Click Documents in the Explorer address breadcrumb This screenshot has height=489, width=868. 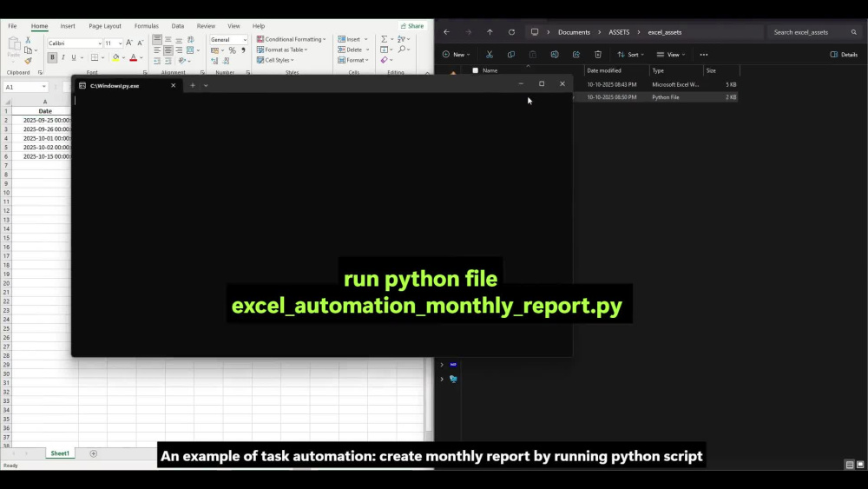coord(574,32)
